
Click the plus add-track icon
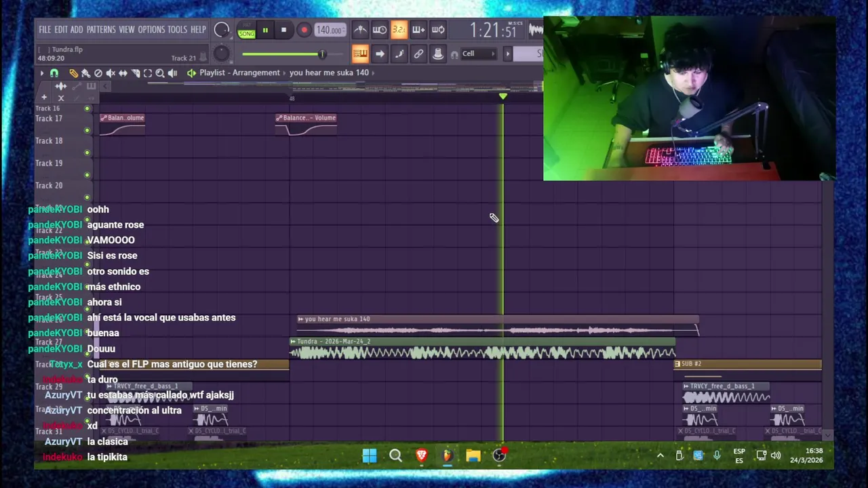[x=44, y=98]
